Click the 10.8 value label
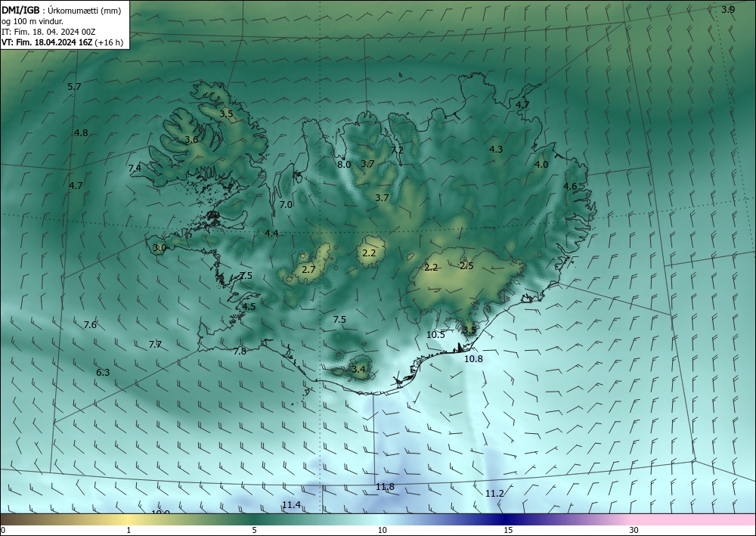Image resolution: width=756 pixels, height=536 pixels. (x=473, y=358)
